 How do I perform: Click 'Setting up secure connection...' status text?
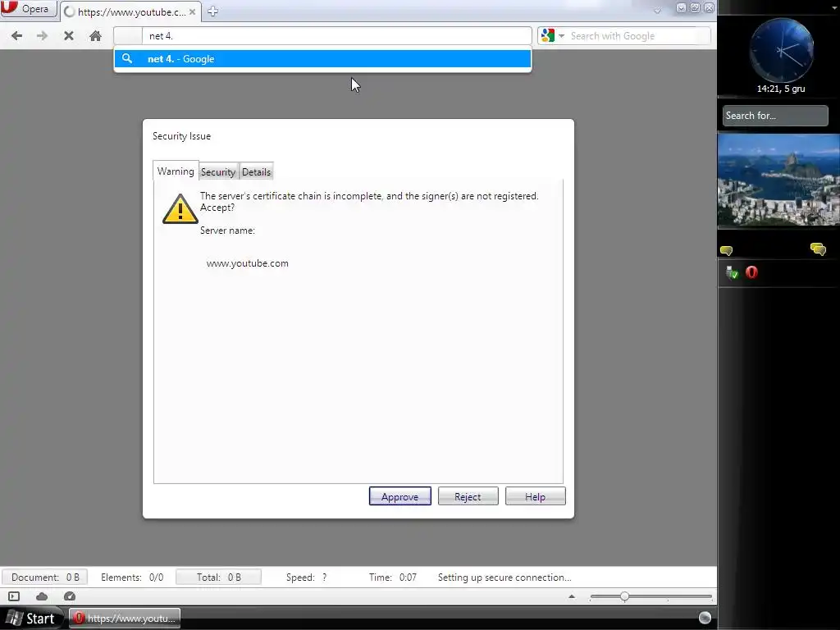(x=504, y=577)
